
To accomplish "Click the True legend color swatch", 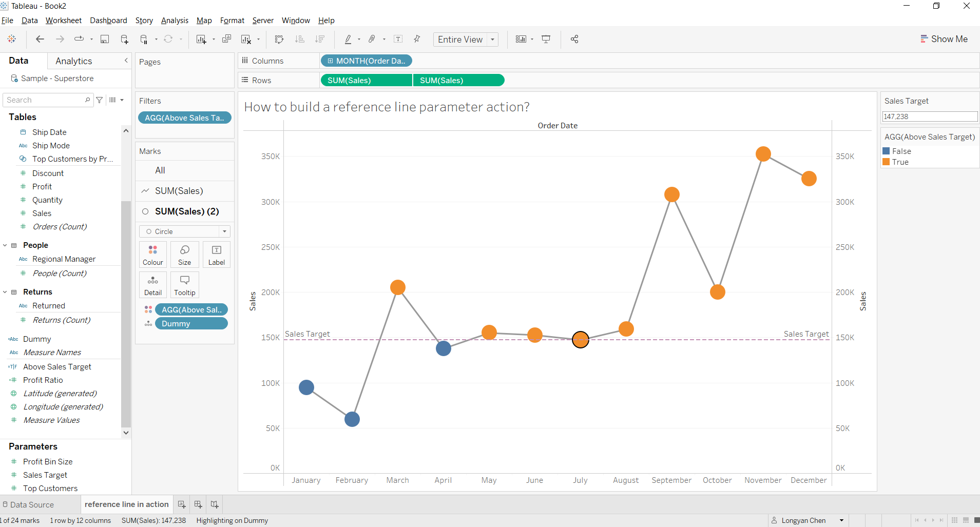I will (887, 162).
